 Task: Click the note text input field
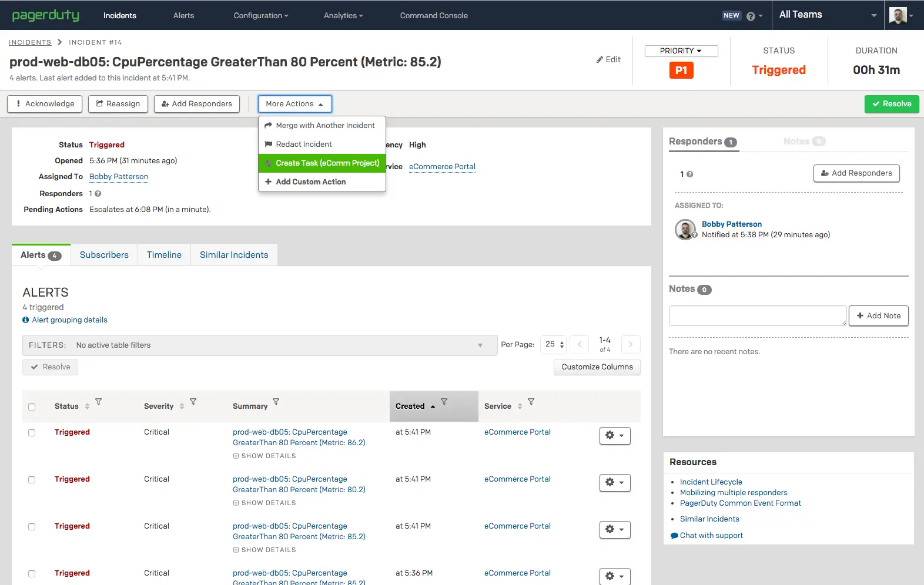point(757,316)
